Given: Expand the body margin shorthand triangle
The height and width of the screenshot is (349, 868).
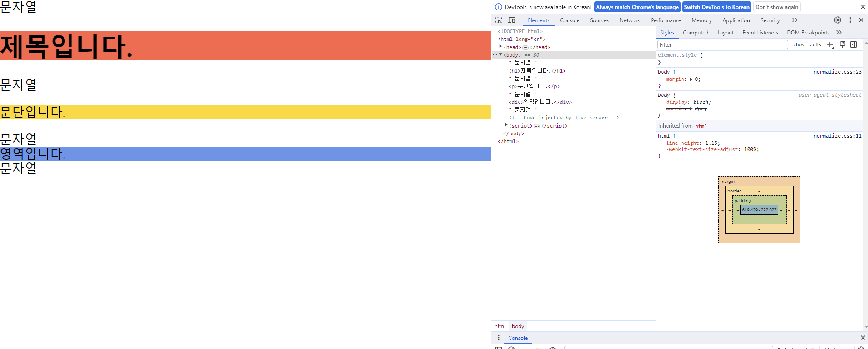Looking at the screenshot, I should click(x=691, y=79).
